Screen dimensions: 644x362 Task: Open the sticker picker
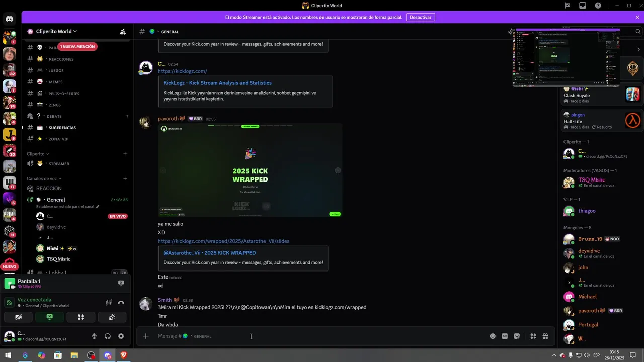pos(517,336)
